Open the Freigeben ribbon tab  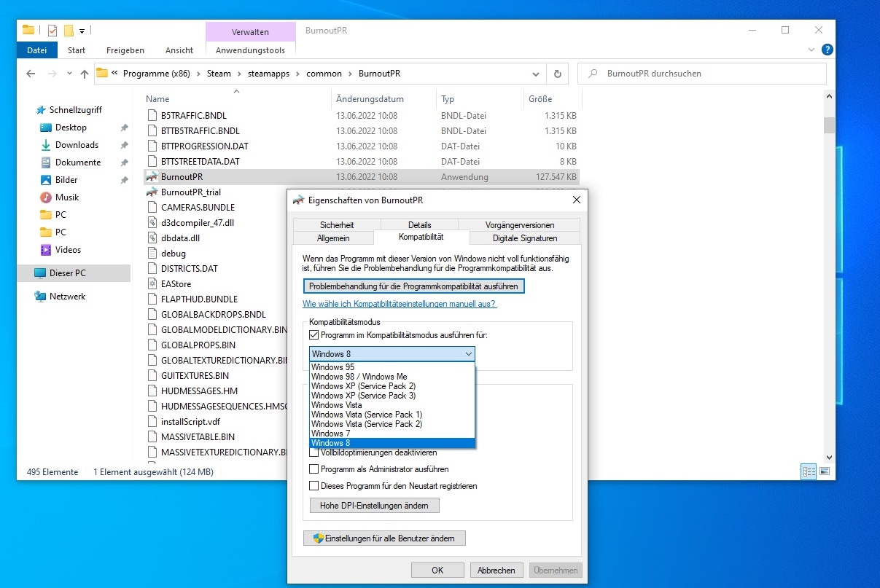[x=125, y=50]
